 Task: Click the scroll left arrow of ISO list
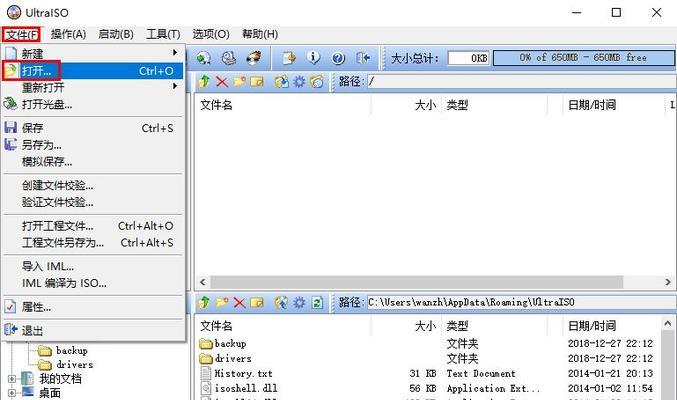click(202, 282)
